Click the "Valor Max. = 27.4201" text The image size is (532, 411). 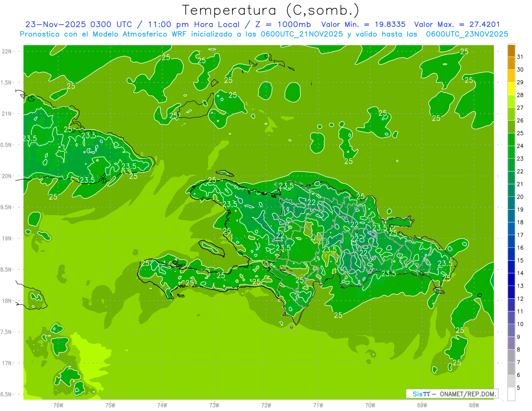[x=457, y=24]
